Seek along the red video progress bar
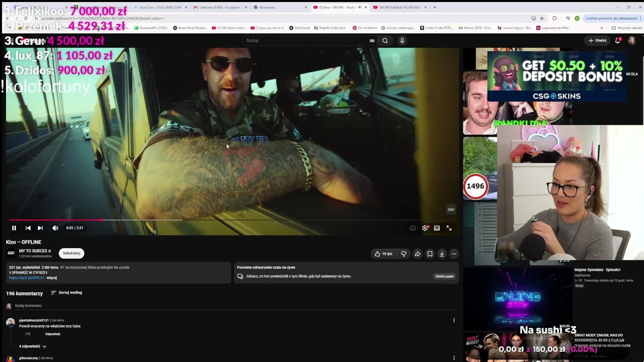The width and height of the screenshot is (644, 362). coord(231,220)
